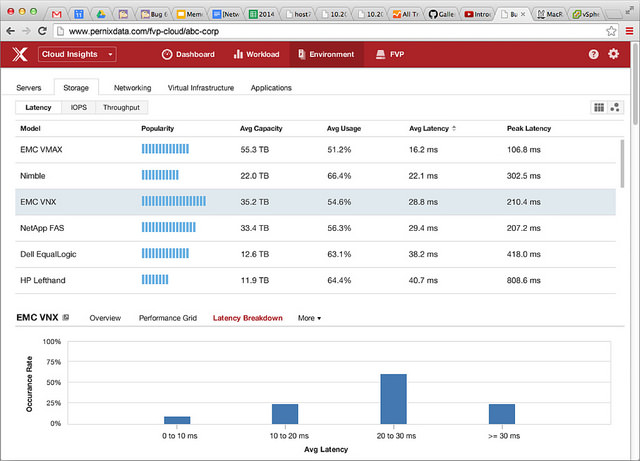This screenshot has width=640, height=461.
Task: Switch to the Applications tab
Action: [271, 88]
